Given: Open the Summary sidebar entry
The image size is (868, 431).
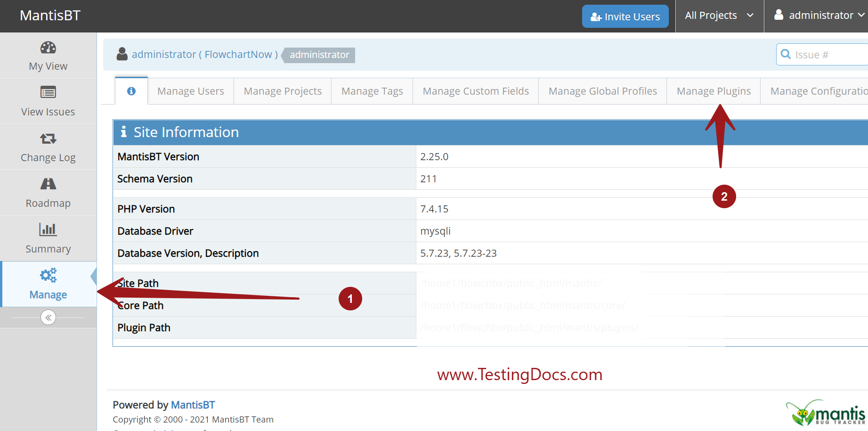Looking at the screenshot, I should [48, 249].
